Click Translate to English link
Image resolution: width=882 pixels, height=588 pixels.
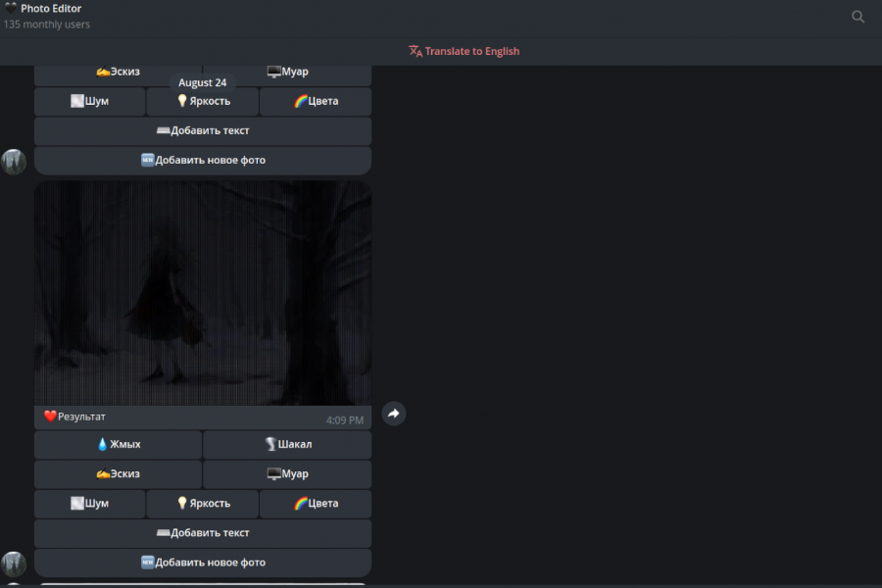(465, 51)
